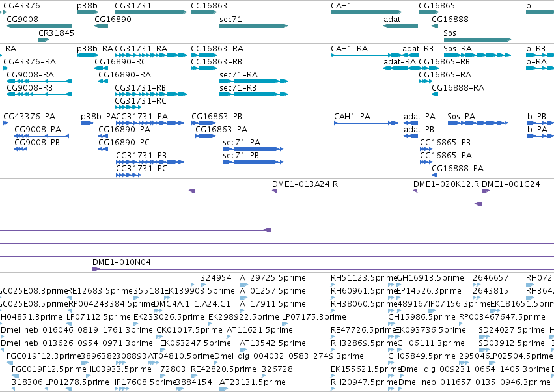Image resolution: width=554 pixels, height=392 pixels.
Task: Open the CAH1-PA protein label
Action: pyautogui.click(x=352, y=117)
